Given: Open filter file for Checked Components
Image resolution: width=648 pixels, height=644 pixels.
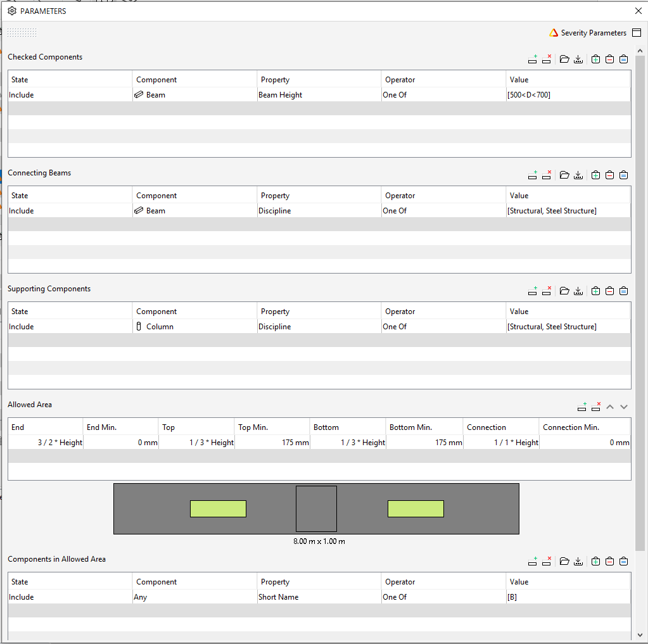Looking at the screenshot, I should tap(564, 59).
